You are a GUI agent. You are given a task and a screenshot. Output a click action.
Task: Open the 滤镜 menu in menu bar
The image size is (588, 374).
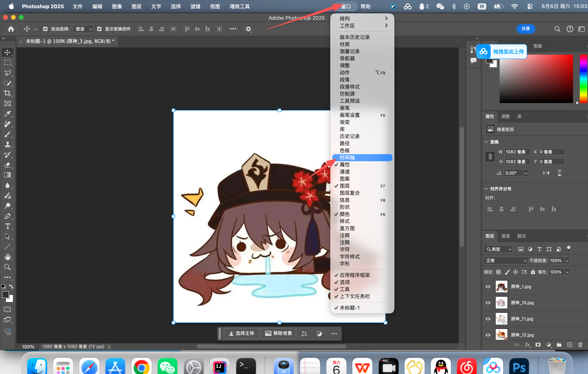pos(195,6)
